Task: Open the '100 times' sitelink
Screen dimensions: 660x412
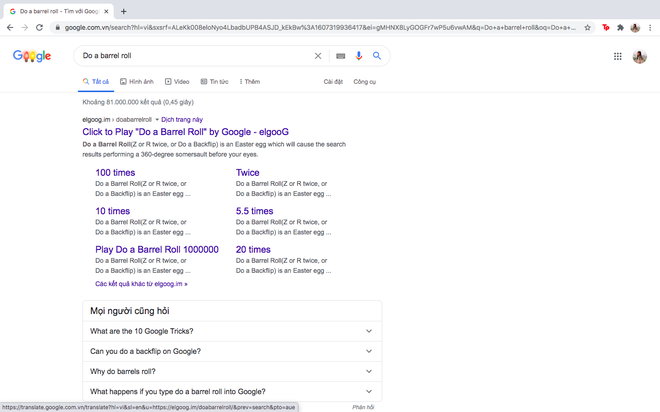Action: tap(115, 173)
